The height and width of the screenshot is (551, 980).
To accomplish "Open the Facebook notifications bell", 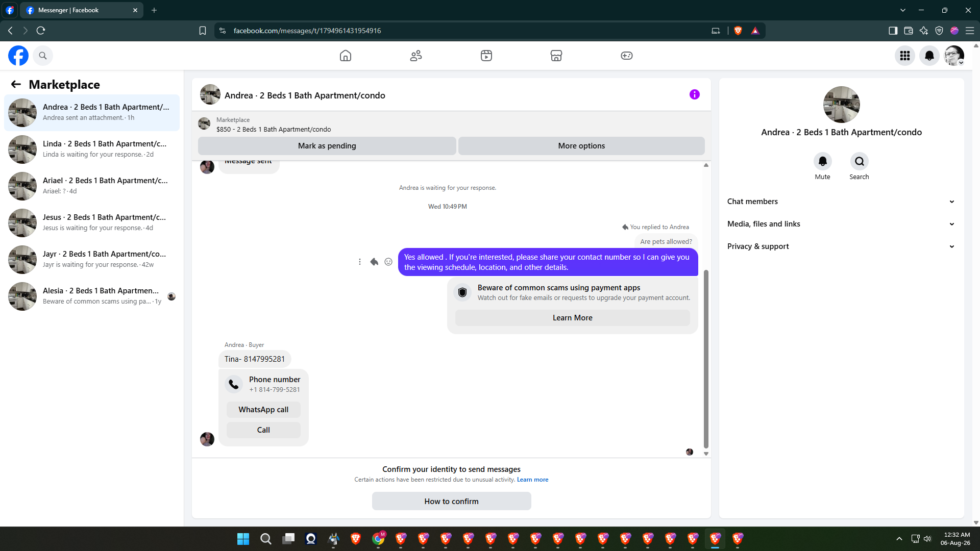I will [929, 56].
